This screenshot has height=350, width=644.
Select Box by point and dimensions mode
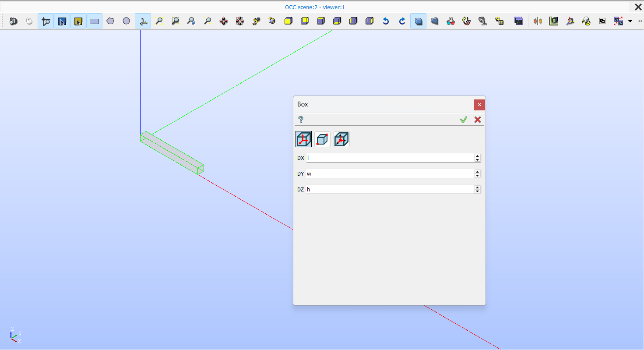(341, 139)
